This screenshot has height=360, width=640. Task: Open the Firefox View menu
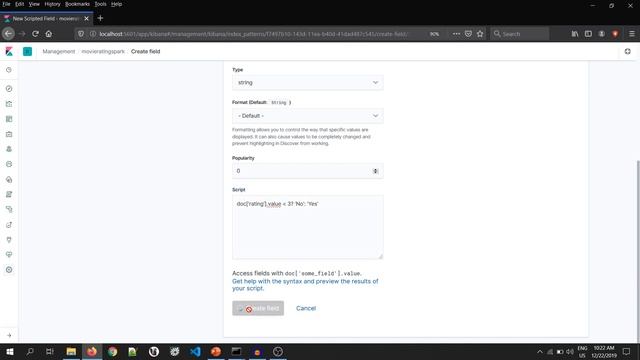tap(34, 4)
